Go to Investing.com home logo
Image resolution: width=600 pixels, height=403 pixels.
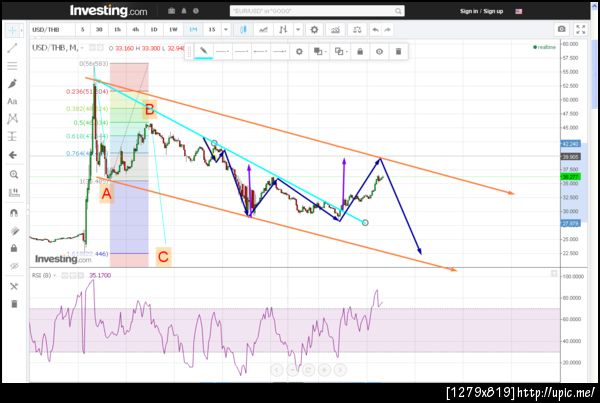click(108, 11)
